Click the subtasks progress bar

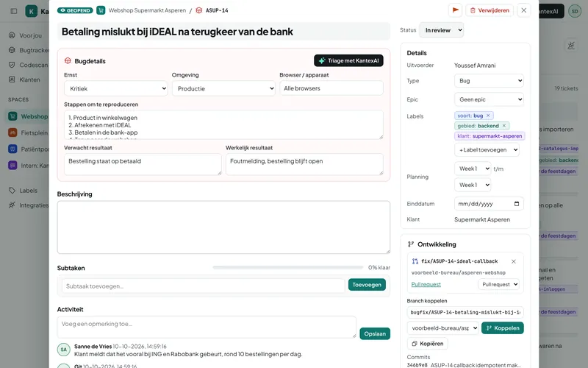pos(288,267)
